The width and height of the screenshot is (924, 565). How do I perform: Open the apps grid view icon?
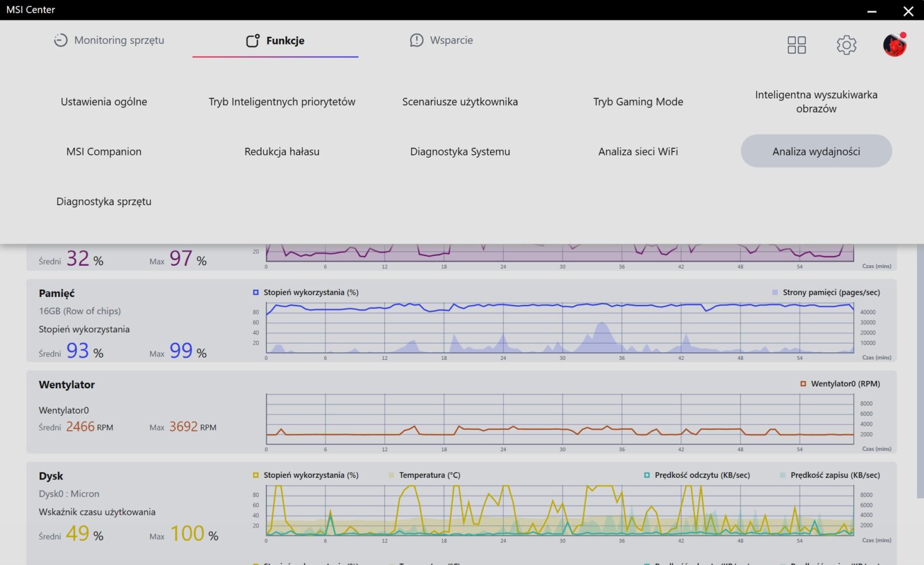click(796, 45)
